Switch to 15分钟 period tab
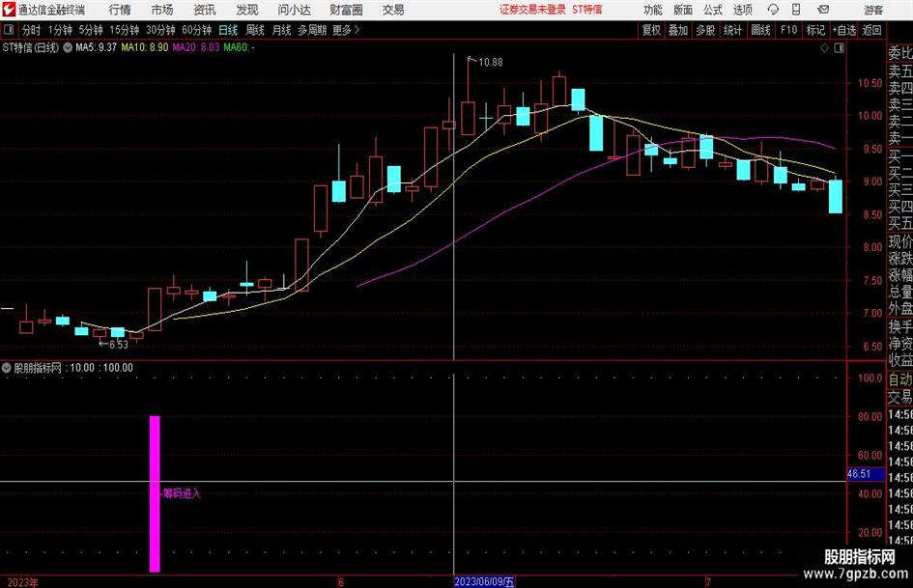Image resolution: width=913 pixels, height=588 pixels. point(125,30)
